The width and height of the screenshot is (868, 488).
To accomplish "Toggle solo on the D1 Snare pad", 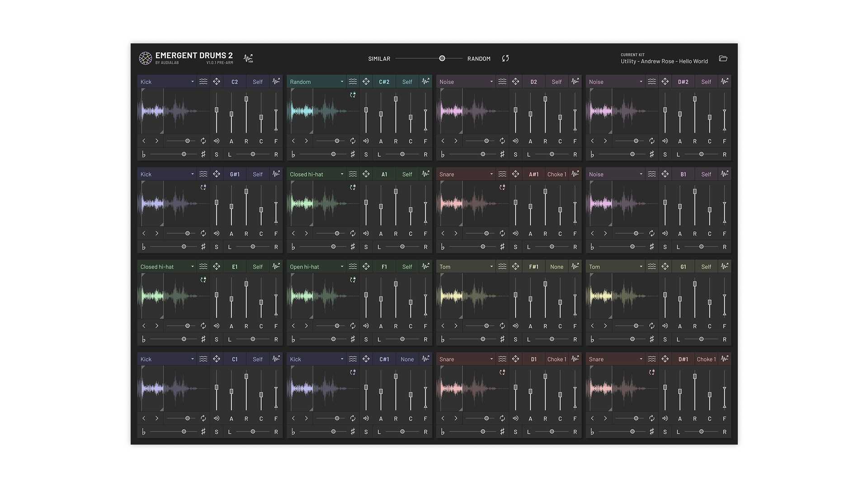I will (x=515, y=432).
